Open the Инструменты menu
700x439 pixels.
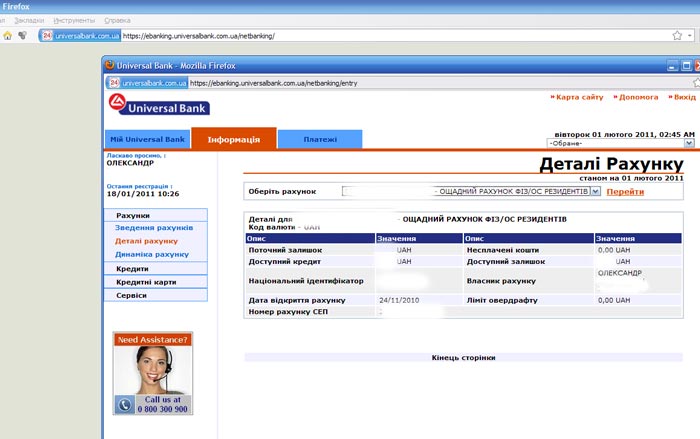tap(74, 21)
